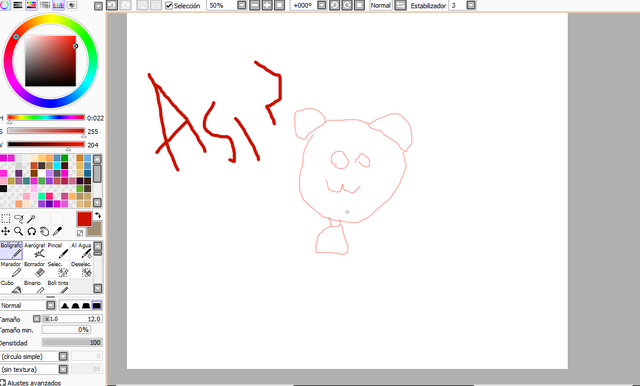
Task: Adjust the S saturation slider
Action: [46, 131]
